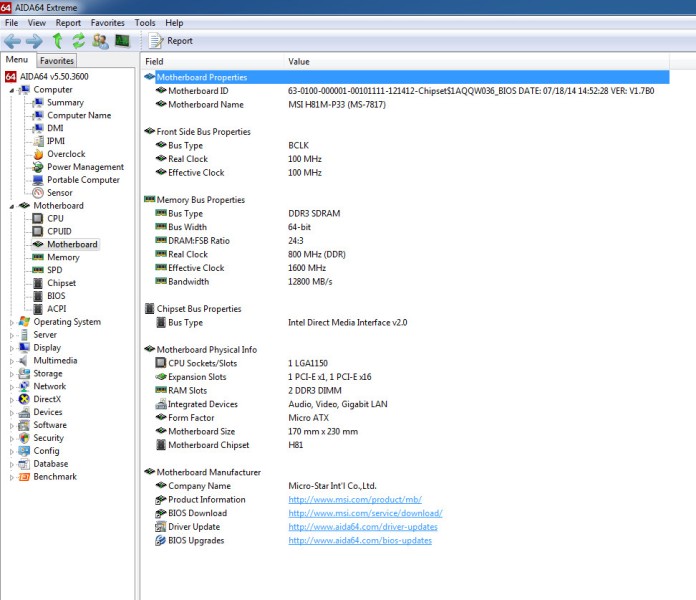Image resolution: width=696 pixels, height=600 pixels.
Task: Click the Value column header
Action: click(299, 62)
